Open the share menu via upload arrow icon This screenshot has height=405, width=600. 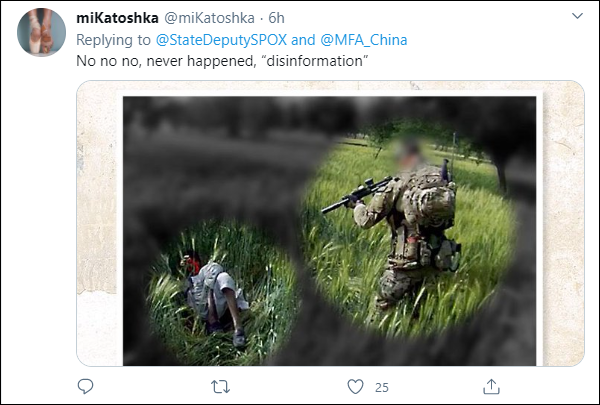[x=491, y=387]
